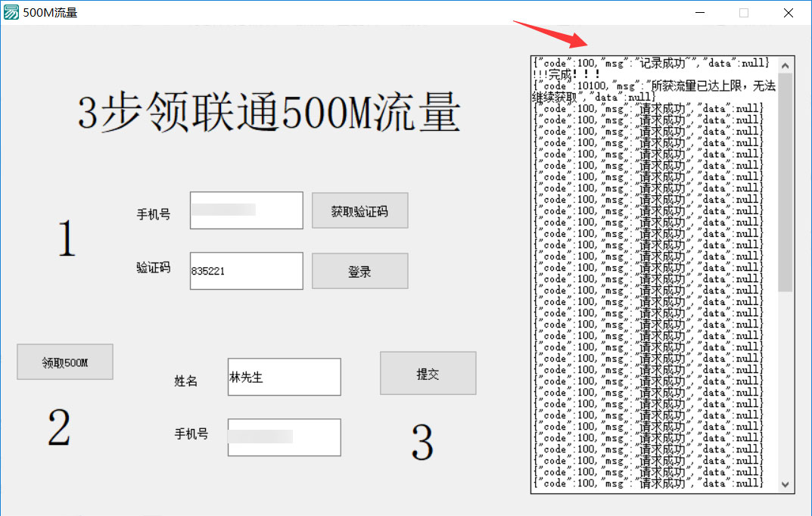Click the log panel scrollbar thumb
The image size is (812, 516).
tap(785, 182)
